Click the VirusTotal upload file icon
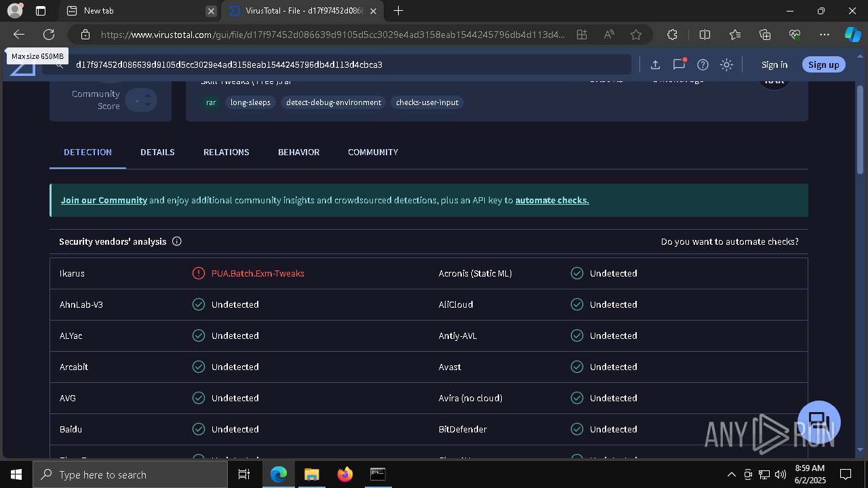Viewport: 868px width, 488px height. (655, 65)
